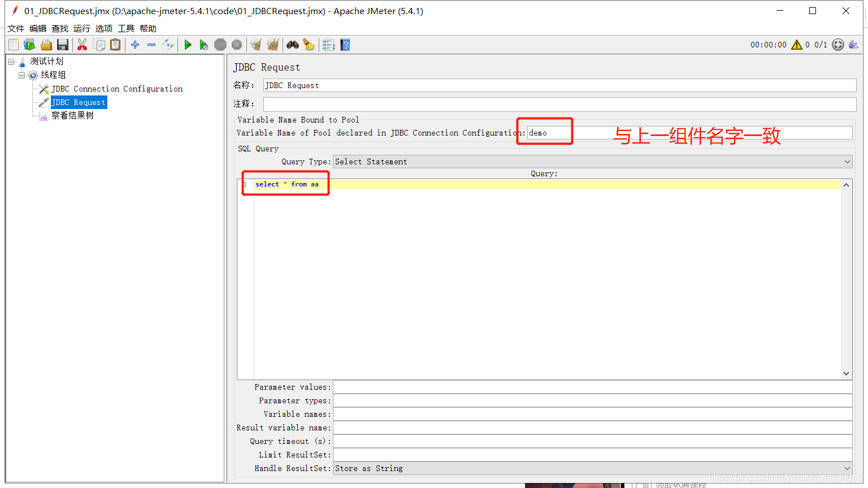Screen dimensions: 868x488
Task: Click the remote engines status icon
Action: coord(838,45)
